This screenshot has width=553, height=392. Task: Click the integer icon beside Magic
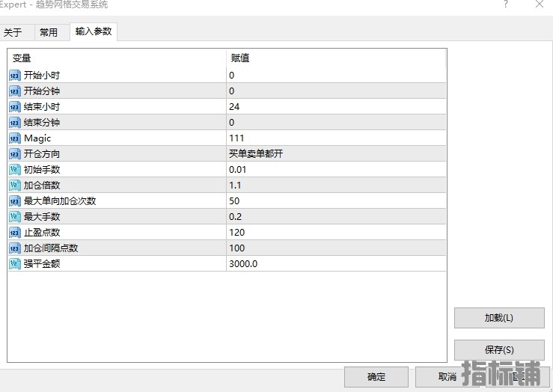14,138
